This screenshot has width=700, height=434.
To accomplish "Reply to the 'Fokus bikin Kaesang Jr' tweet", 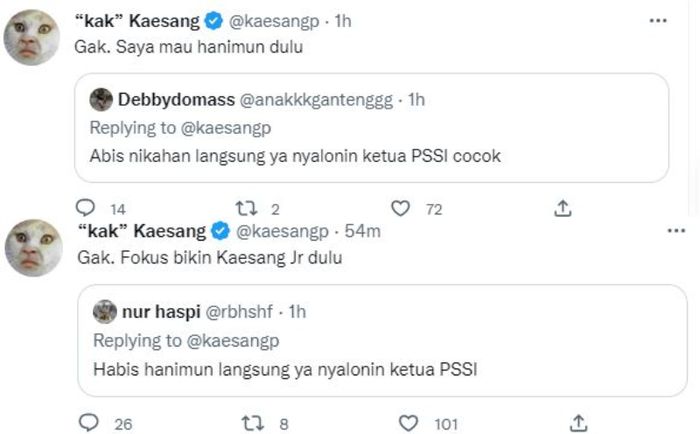I will point(87,423).
